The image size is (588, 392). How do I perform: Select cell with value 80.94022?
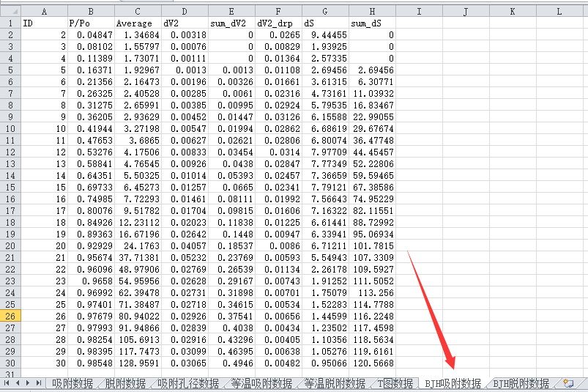point(138,317)
